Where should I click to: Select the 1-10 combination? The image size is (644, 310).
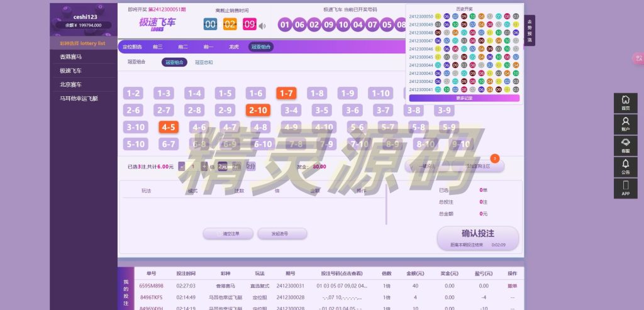380,94
